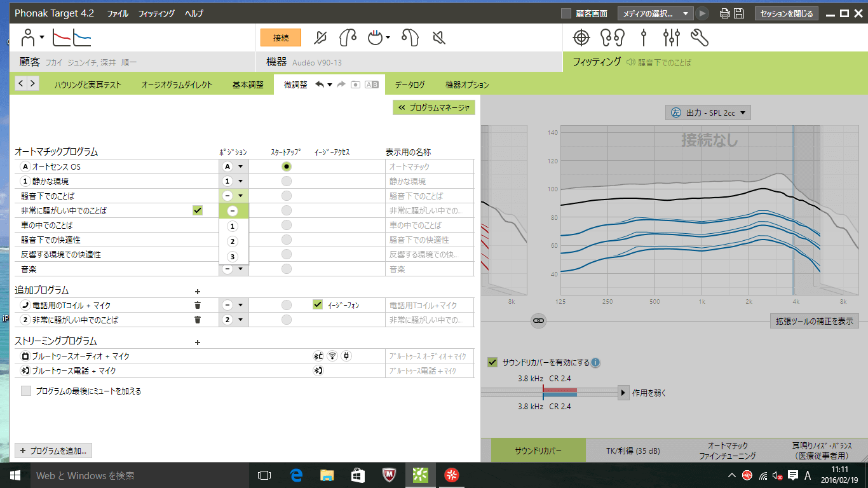The width and height of the screenshot is (868, 488).
Task: Open the accessories plug icon
Action: [x=379, y=38]
